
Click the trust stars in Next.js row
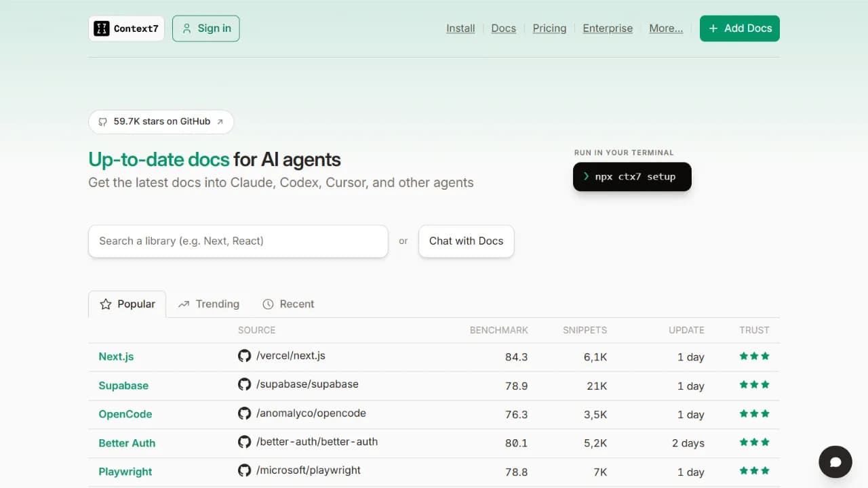[x=754, y=356]
